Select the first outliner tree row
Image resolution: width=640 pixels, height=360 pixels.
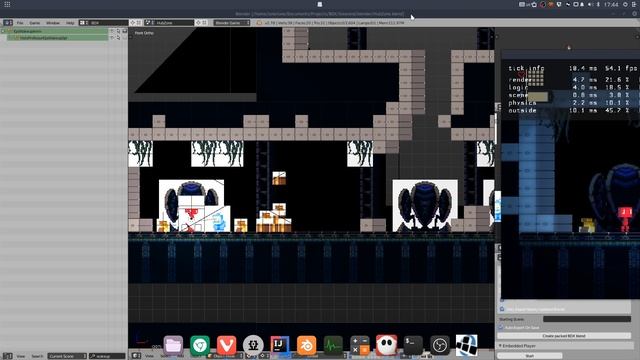55,31
